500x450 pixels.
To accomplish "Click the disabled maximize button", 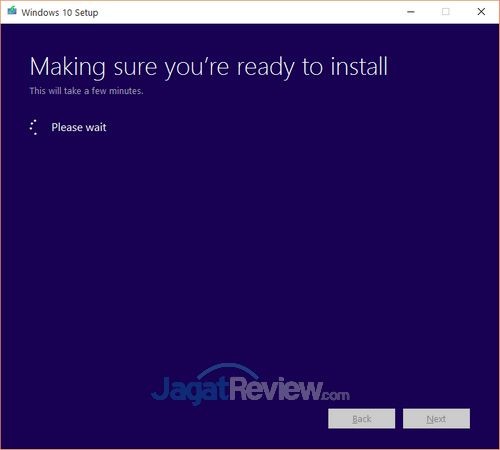I will pyautogui.click(x=446, y=12).
